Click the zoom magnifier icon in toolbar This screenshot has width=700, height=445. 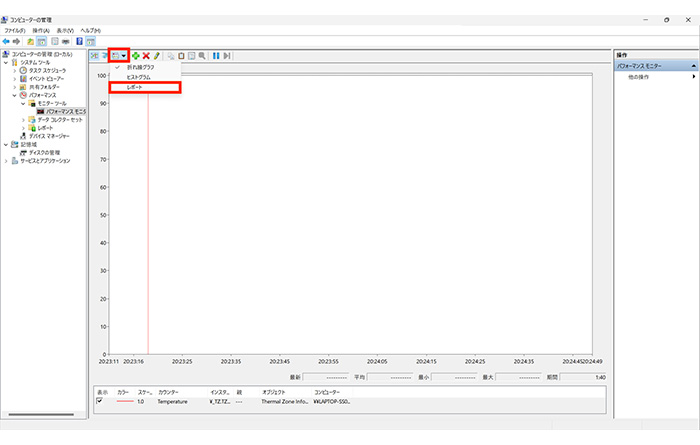tap(202, 56)
